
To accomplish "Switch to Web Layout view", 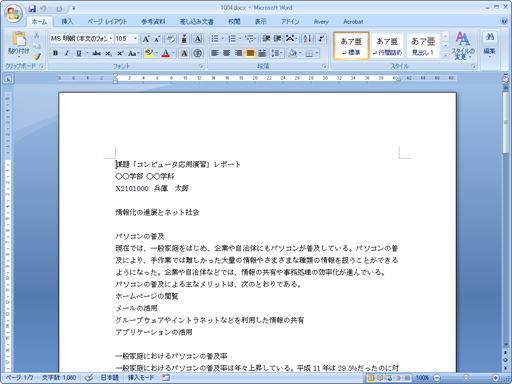I will 389,378.
